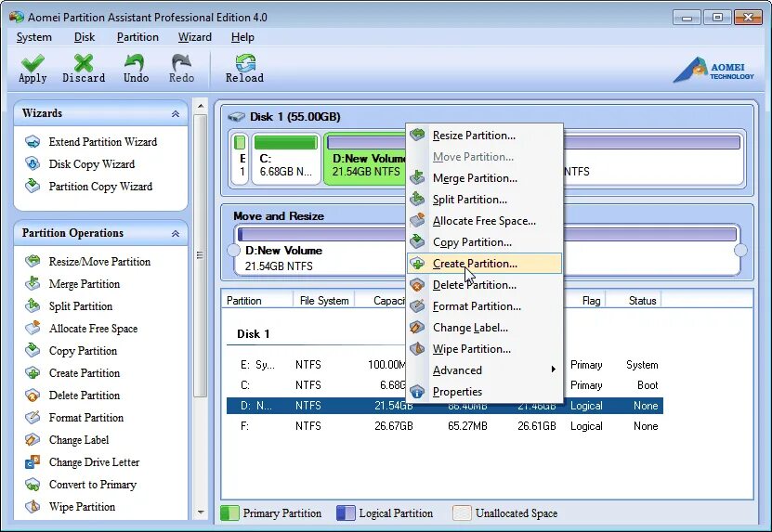
Task: Click the Disk Copy Wizard link
Action: [x=92, y=164]
